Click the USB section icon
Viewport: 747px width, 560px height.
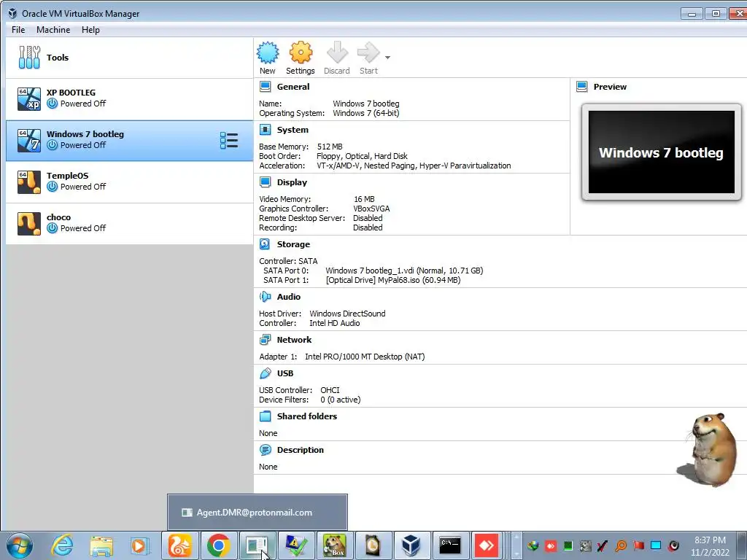(x=265, y=373)
